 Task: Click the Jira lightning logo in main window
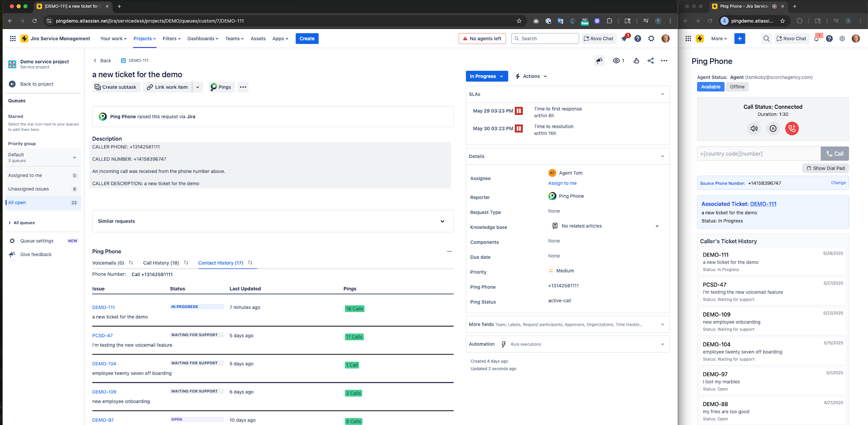[x=25, y=39]
